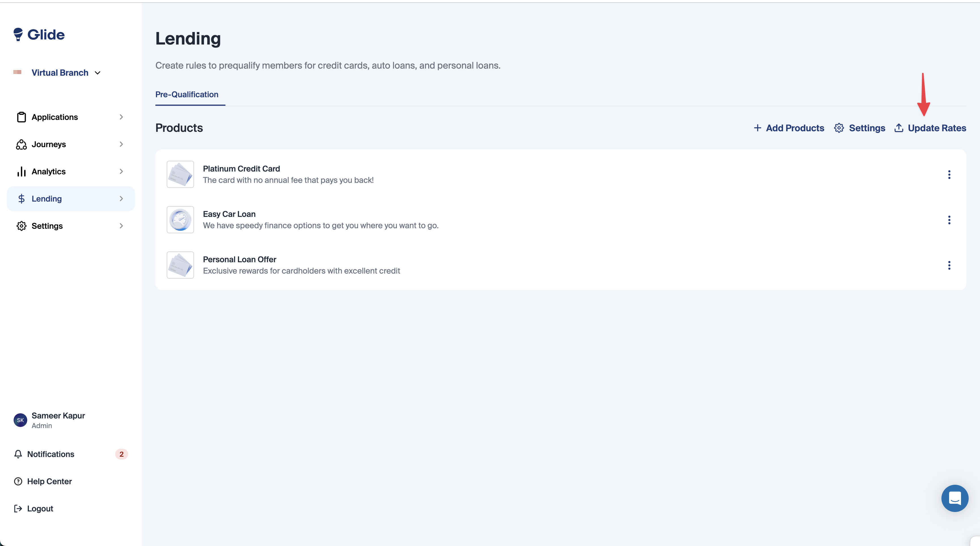Expand the Analytics sidebar chevron

[121, 172]
